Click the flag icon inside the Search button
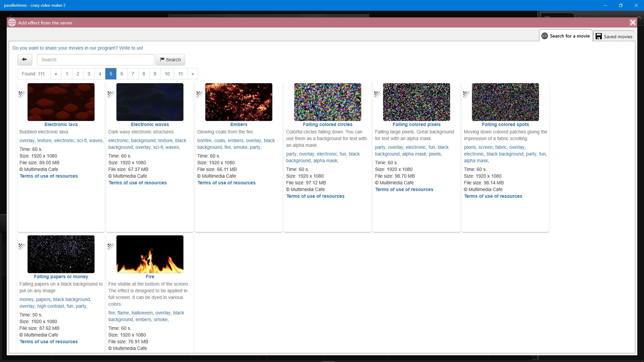The height and width of the screenshot is (362, 644). pyautogui.click(x=162, y=59)
